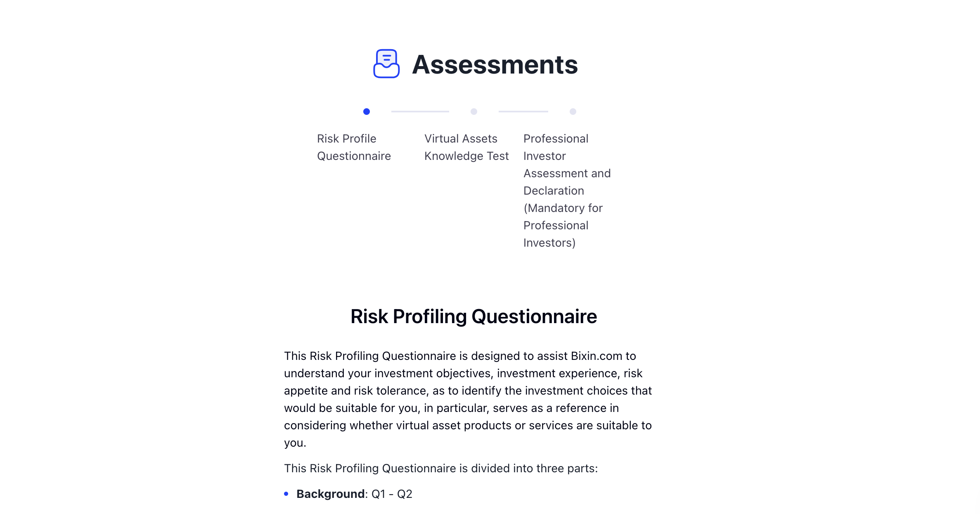Click '(Mandatory for Professional Investors)' text
The height and width of the screenshot is (514, 980).
563,225
